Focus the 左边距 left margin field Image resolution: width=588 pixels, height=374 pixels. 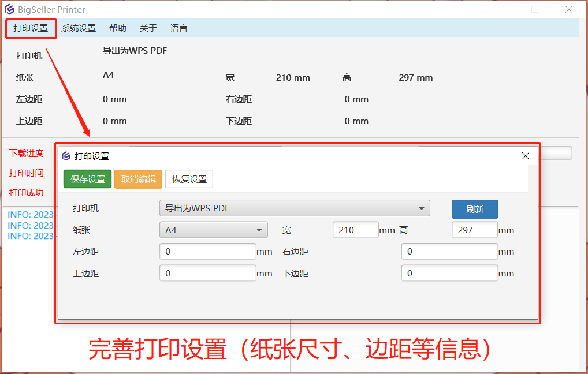(x=207, y=252)
